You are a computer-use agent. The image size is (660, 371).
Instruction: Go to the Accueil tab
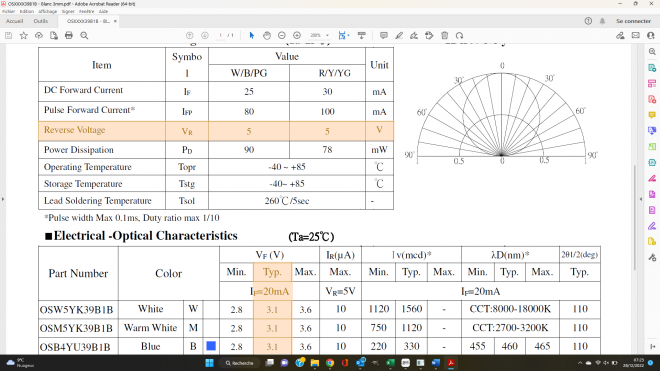coord(15,21)
